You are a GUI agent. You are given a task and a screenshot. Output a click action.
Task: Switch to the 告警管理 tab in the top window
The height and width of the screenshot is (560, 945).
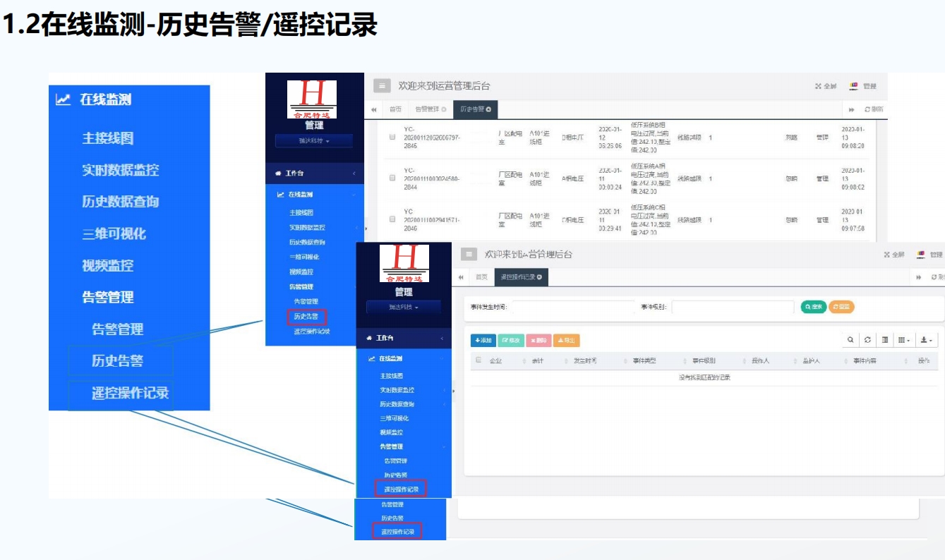tap(429, 109)
